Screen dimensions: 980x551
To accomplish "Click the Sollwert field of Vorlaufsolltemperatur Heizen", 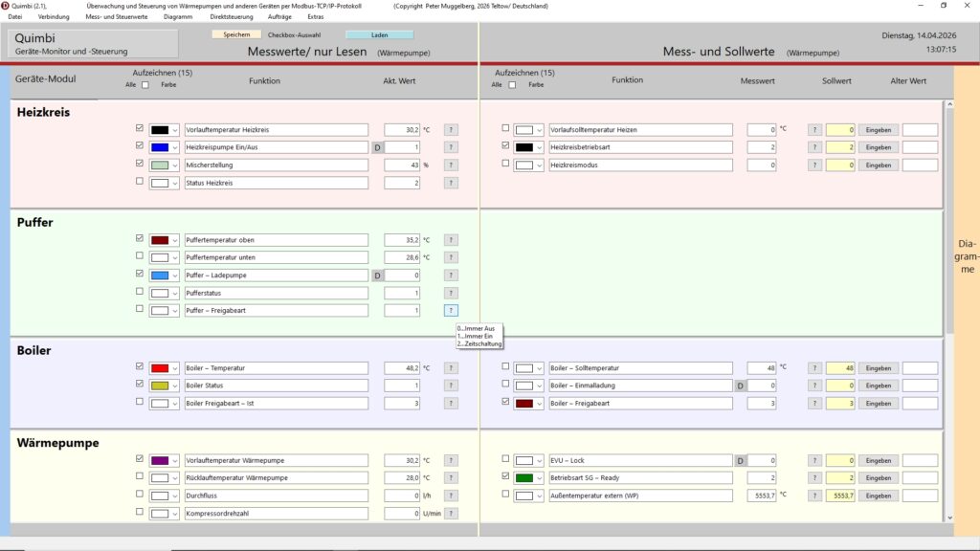I will (x=839, y=130).
